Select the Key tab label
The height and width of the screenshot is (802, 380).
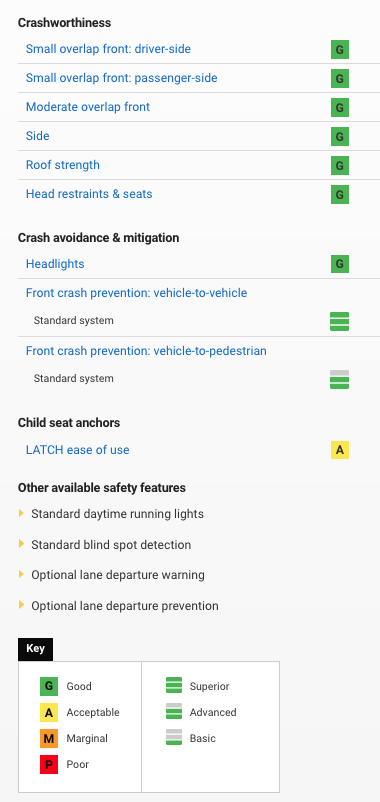coord(35,649)
